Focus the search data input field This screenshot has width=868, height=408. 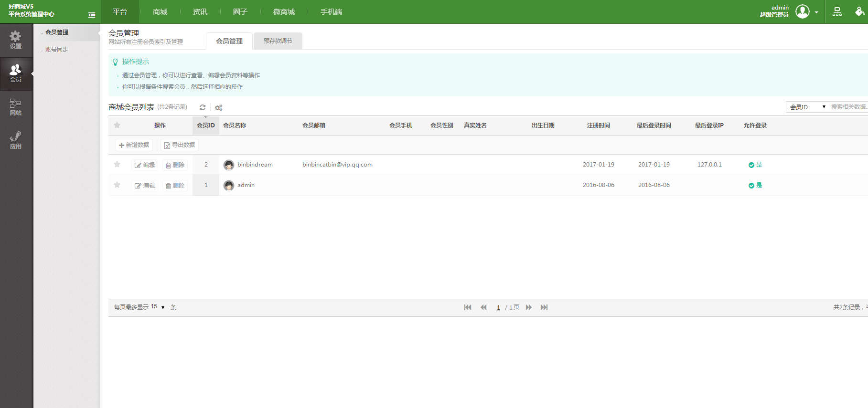tap(848, 107)
